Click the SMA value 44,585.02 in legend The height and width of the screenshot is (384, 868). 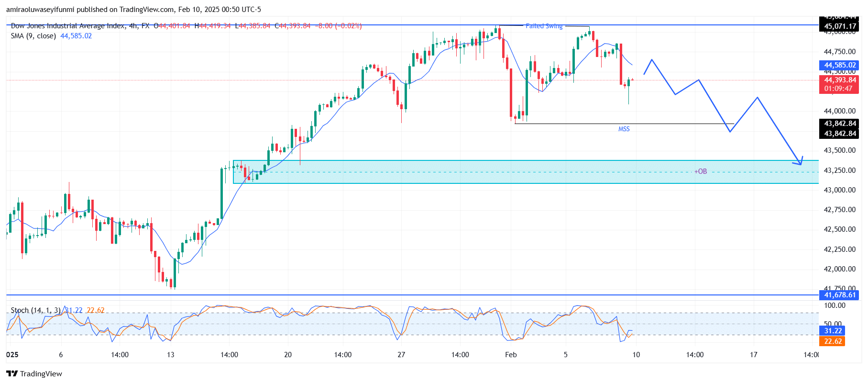click(76, 36)
